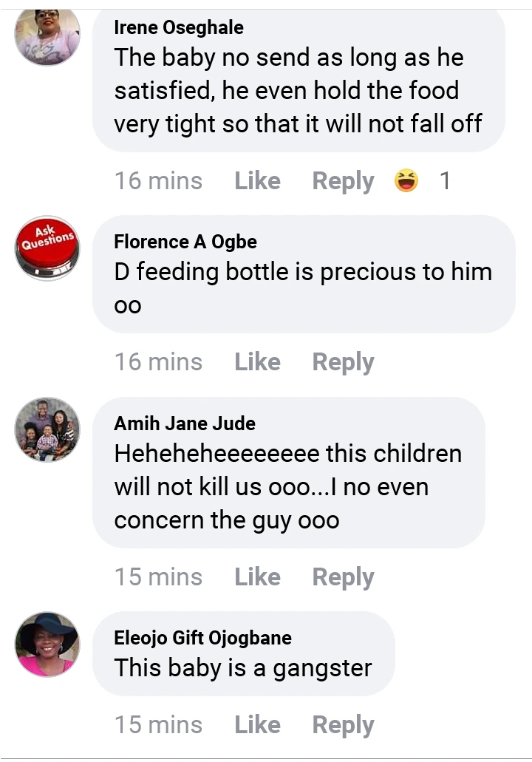Image resolution: width=532 pixels, height=762 pixels.
Task: Click the 16 mins timestamp on Florence's comment
Action: coord(158,362)
